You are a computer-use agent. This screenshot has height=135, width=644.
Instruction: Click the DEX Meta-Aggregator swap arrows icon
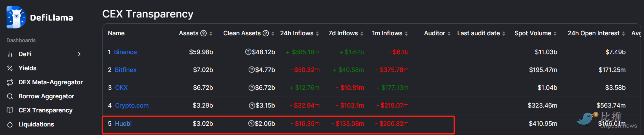point(10,82)
